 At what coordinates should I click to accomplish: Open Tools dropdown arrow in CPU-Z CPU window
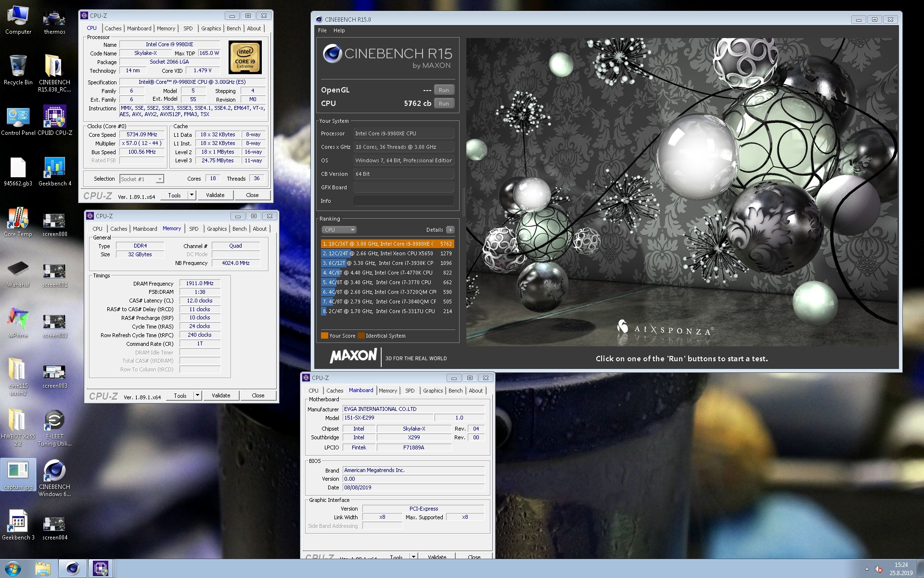pyautogui.click(x=192, y=195)
